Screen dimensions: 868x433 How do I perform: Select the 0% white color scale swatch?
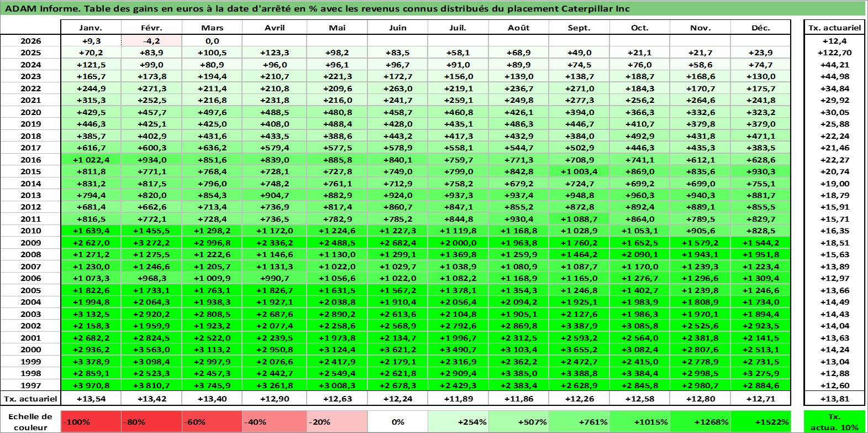[x=397, y=421]
